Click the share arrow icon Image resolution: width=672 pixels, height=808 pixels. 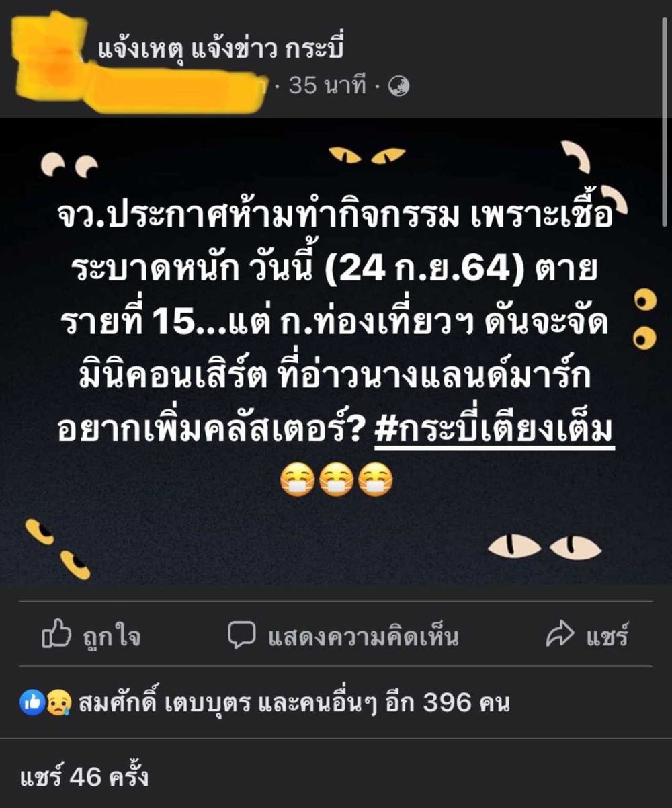560,635
